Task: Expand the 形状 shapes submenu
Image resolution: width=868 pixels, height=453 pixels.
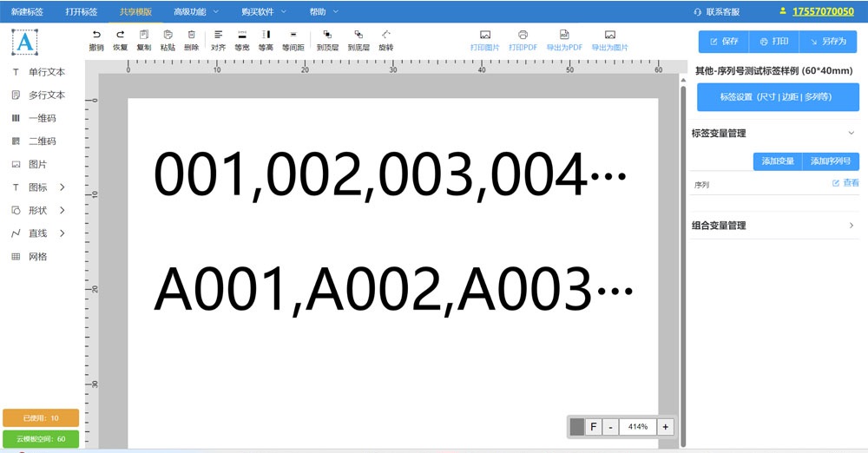Action: pyautogui.click(x=62, y=210)
